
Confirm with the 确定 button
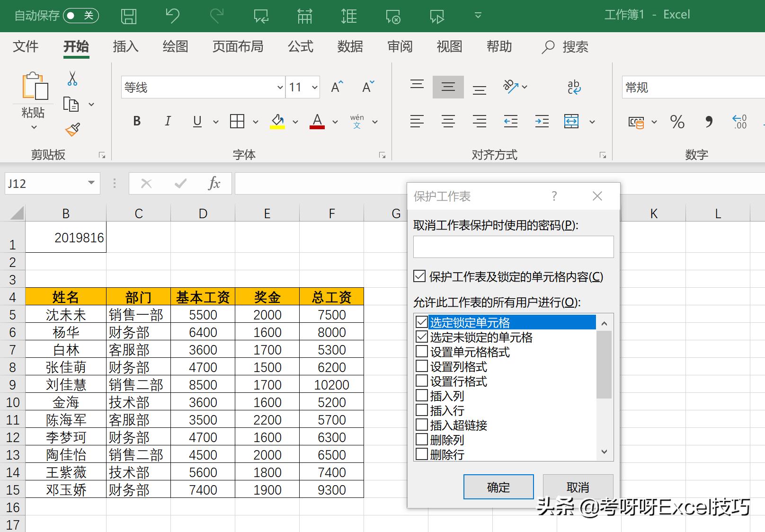[498, 487]
